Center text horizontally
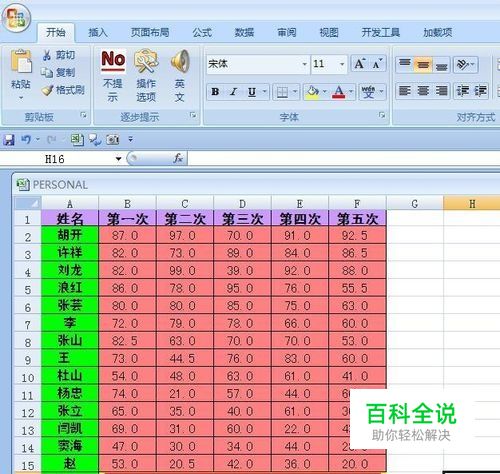Viewport: 500px width, 474px height. click(423, 91)
